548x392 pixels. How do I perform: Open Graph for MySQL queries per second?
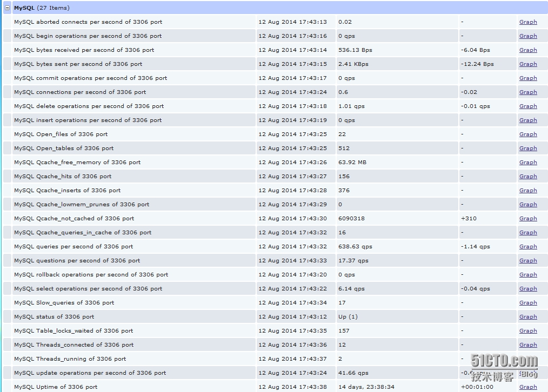click(x=527, y=246)
